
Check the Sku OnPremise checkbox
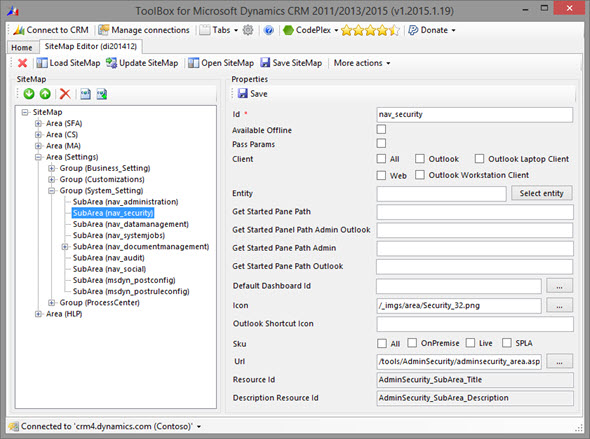click(x=412, y=343)
